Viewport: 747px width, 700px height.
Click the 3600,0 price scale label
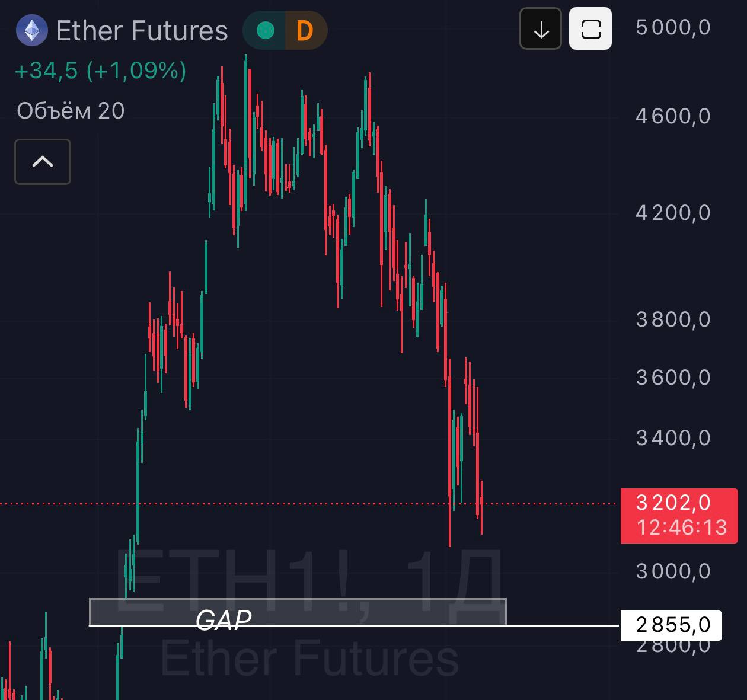coord(673,378)
